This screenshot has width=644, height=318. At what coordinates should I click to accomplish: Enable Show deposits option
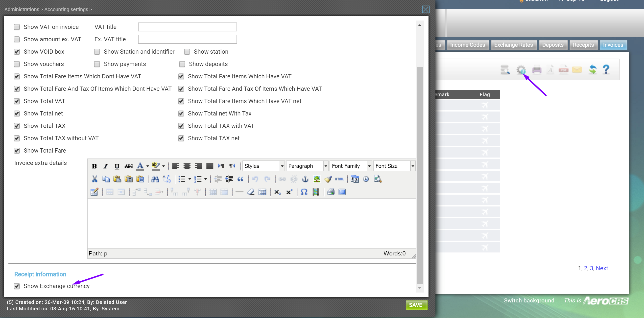pos(182,64)
